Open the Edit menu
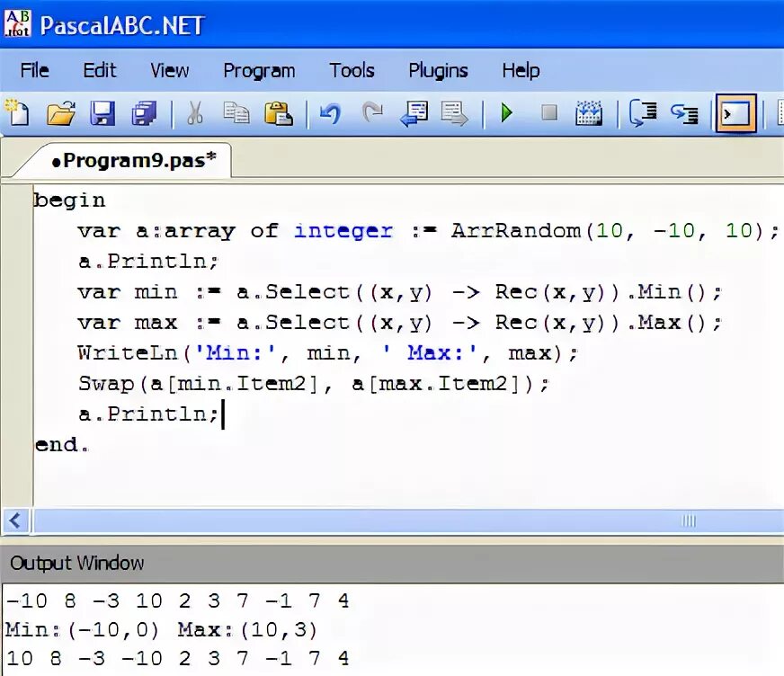This screenshot has height=676, width=784. click(x=100, y=70)
